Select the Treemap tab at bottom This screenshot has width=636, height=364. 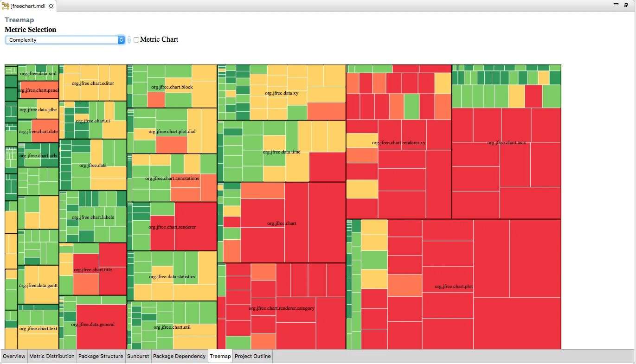coord(220,356)
